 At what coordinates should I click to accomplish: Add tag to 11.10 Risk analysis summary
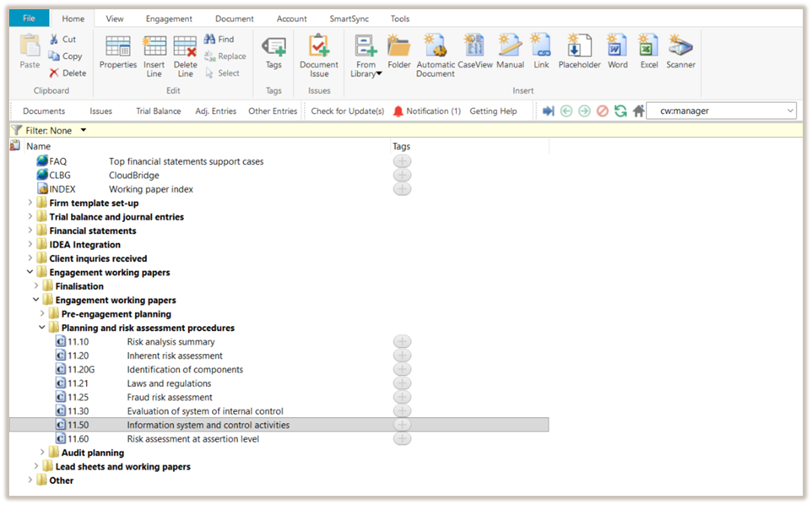(403, 342)
